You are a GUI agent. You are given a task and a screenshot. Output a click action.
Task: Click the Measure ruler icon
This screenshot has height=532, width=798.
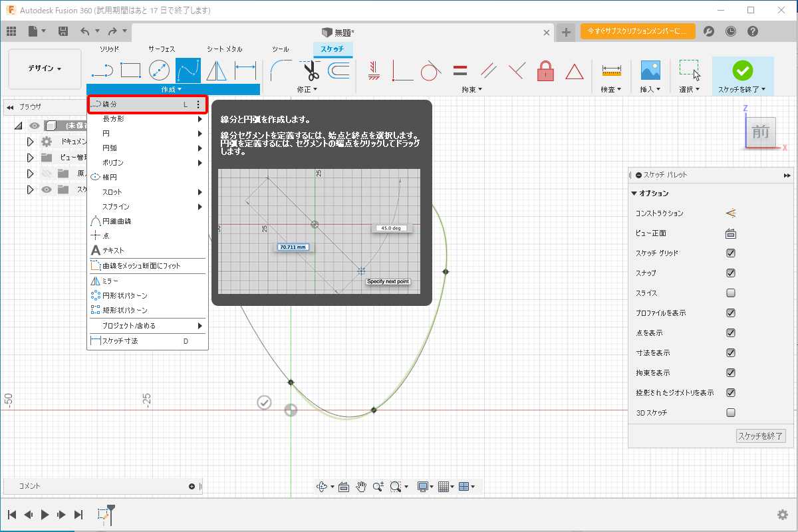click(x=611, y=70)
